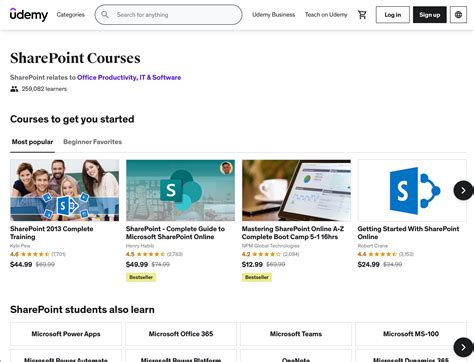Screen dimensions: 474x362
Task: Click the Udemy logo
Action: tap(29, 15)
